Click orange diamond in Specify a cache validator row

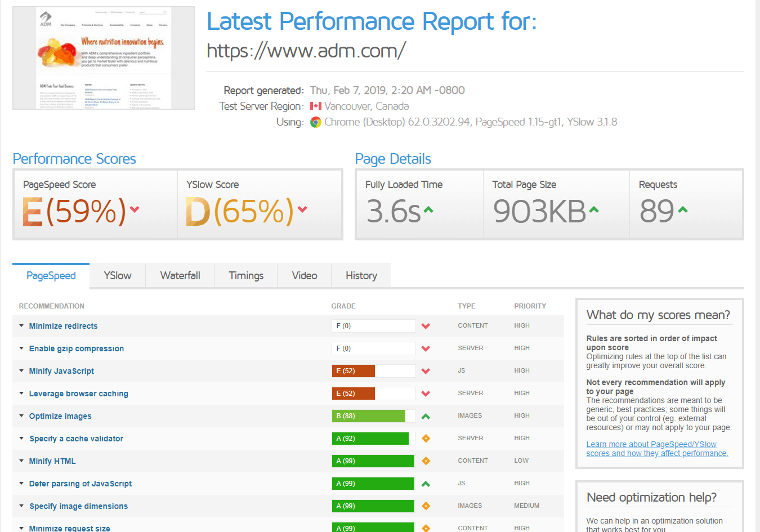[x=426, y=439]
